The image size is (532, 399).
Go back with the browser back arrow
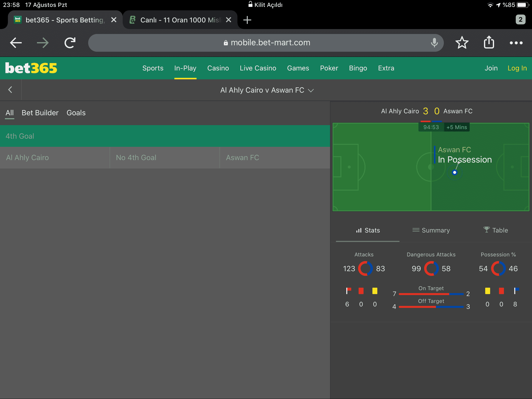16,43
